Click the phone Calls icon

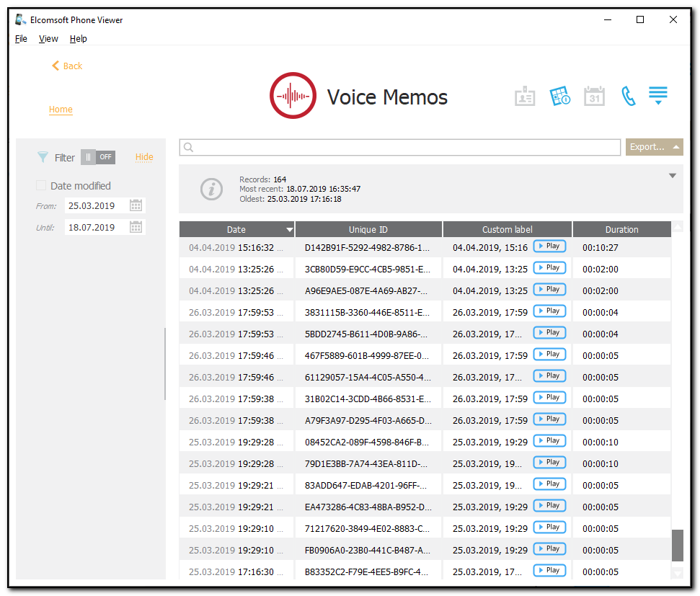[628, 95]
